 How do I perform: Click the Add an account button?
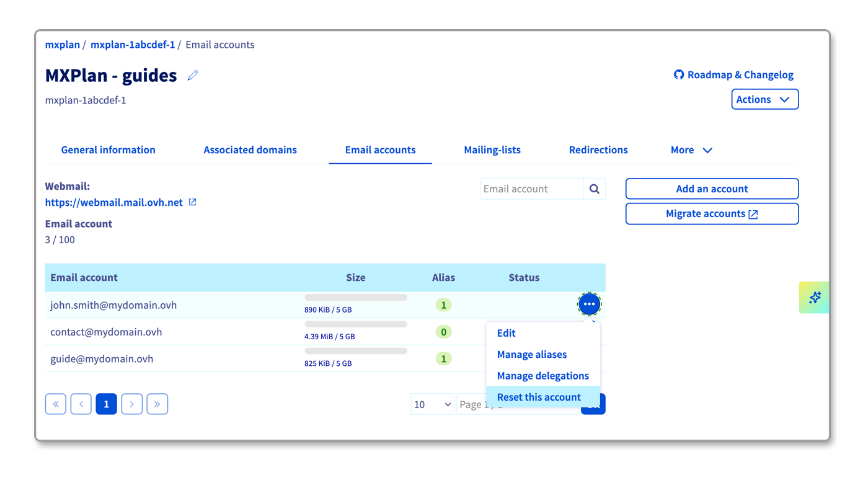pyautogui.click(x=712, y=189)
